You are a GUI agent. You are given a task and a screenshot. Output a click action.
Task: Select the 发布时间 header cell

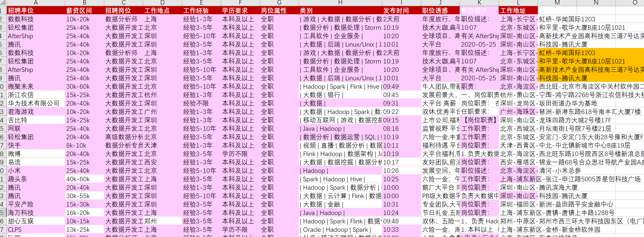pos(401,11)
